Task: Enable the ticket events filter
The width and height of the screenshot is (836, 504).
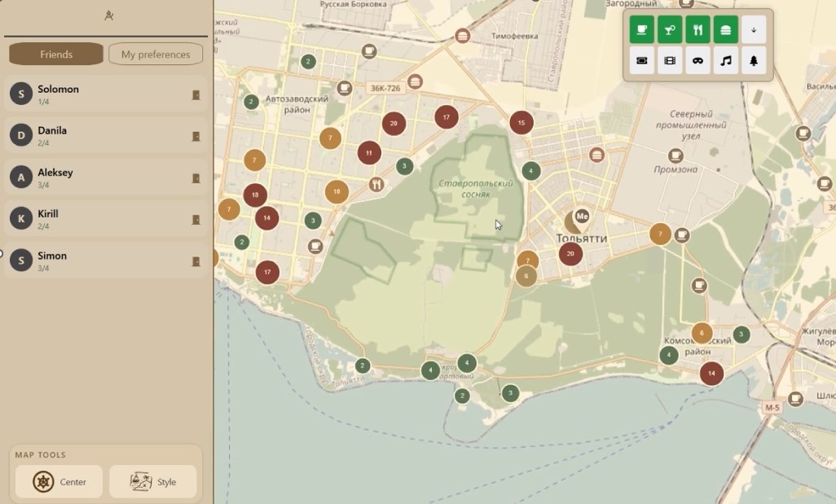Action: 642,61
